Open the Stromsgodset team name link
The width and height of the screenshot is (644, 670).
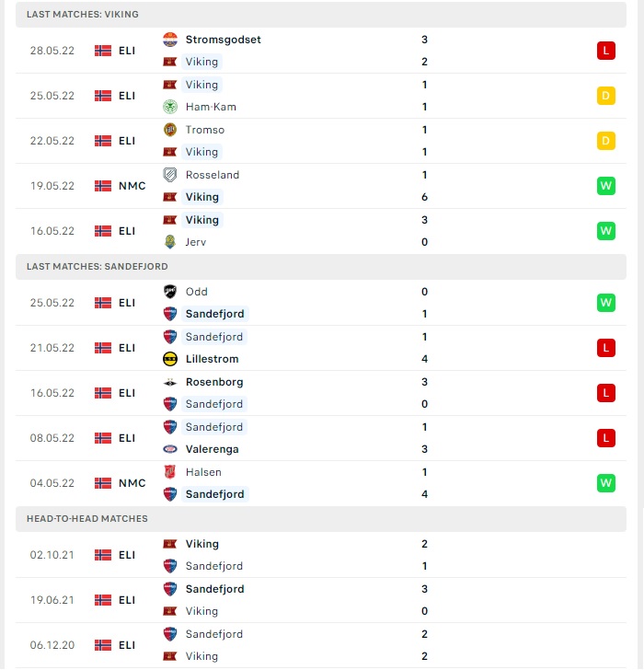click(223, 40)
